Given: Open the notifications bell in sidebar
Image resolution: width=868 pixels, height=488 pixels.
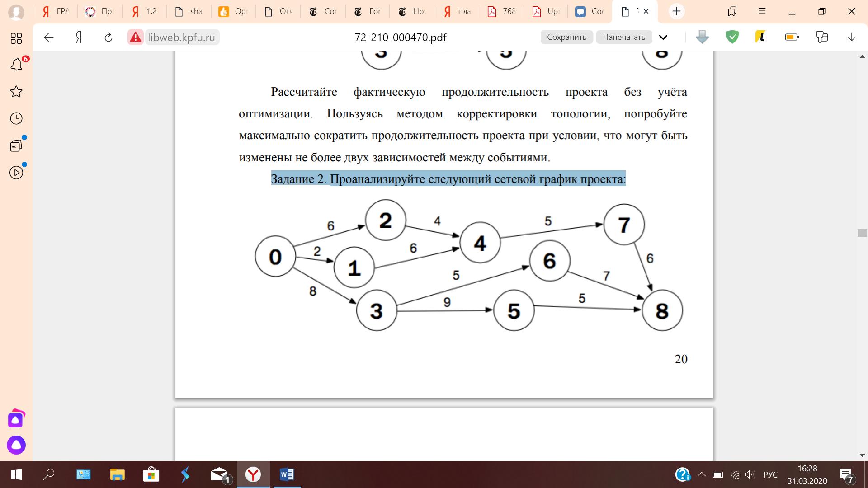Looking at the screenshot, I should (16, 65).
